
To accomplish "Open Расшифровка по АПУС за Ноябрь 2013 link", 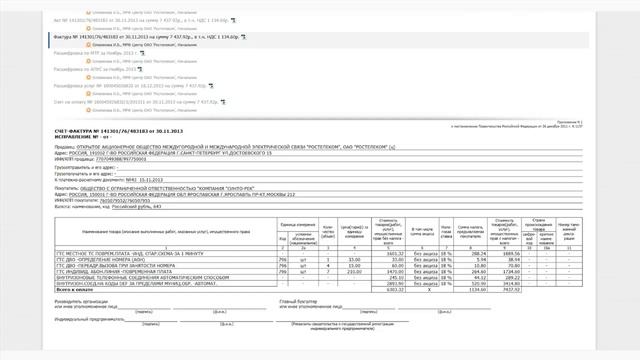I will [x=95, y=69].
